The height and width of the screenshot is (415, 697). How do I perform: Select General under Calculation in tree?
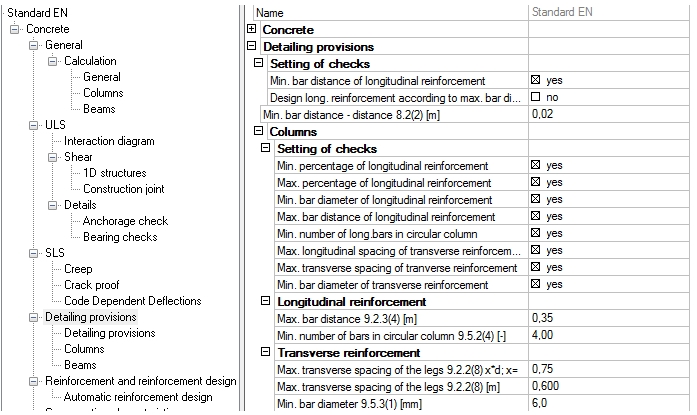point(102,77)
